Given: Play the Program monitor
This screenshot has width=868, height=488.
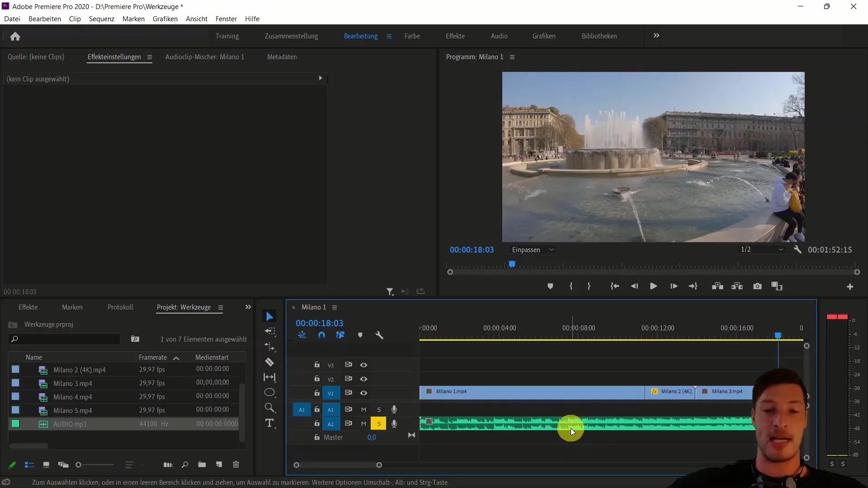Looking at the screenshot, I should [x=653, y=286].
